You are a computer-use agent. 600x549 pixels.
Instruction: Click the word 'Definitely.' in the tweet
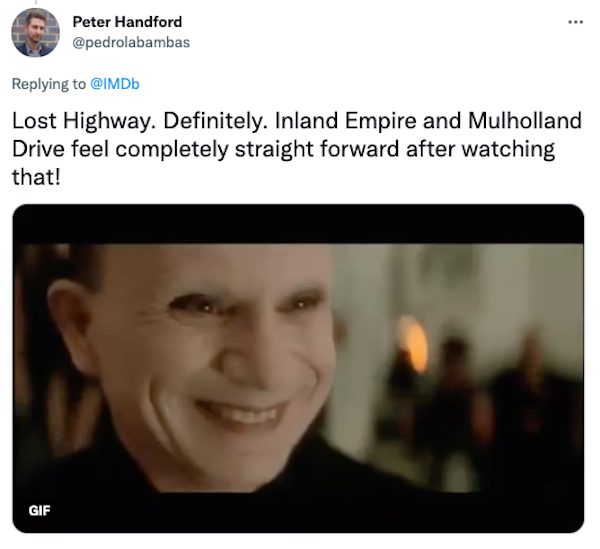pyautogui.click(x=215, y=121)
